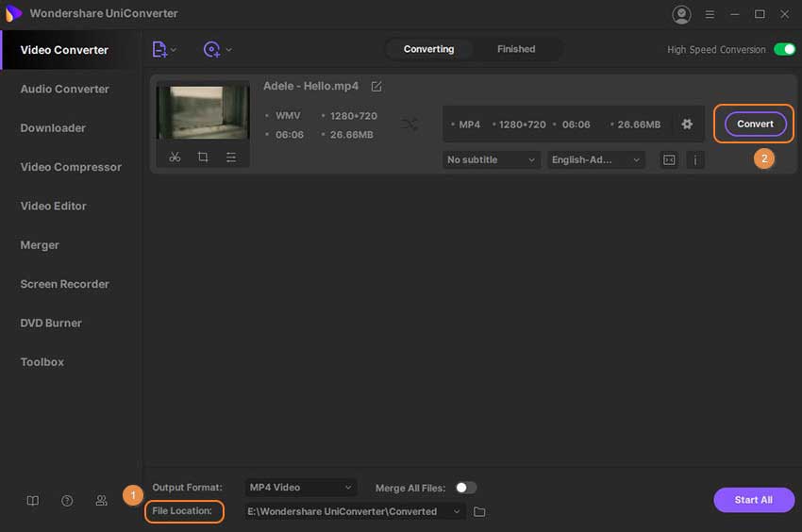Rename file using the edit pencil icon
802x532 pixels.
pos(376,87)
